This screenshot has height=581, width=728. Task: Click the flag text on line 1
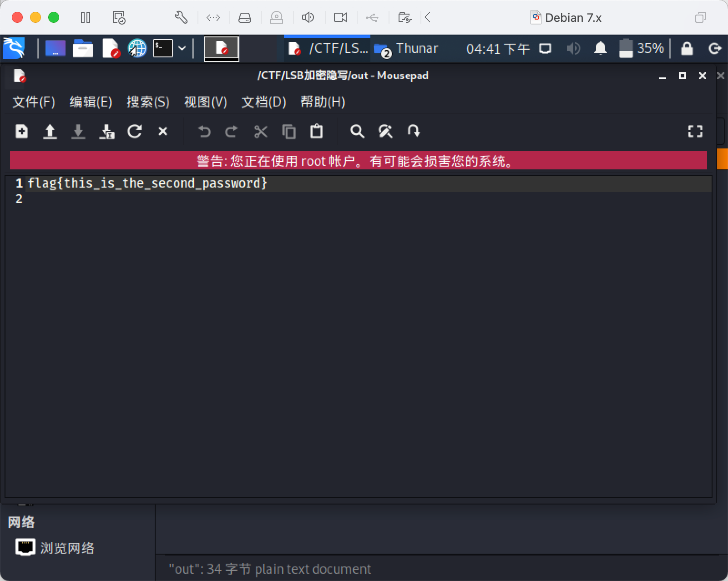tap(147, 183)
